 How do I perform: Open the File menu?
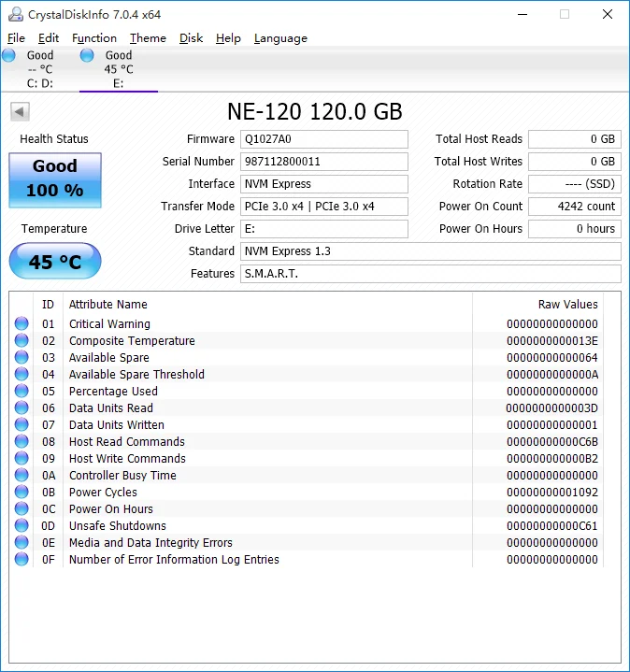tap(16, 38)
